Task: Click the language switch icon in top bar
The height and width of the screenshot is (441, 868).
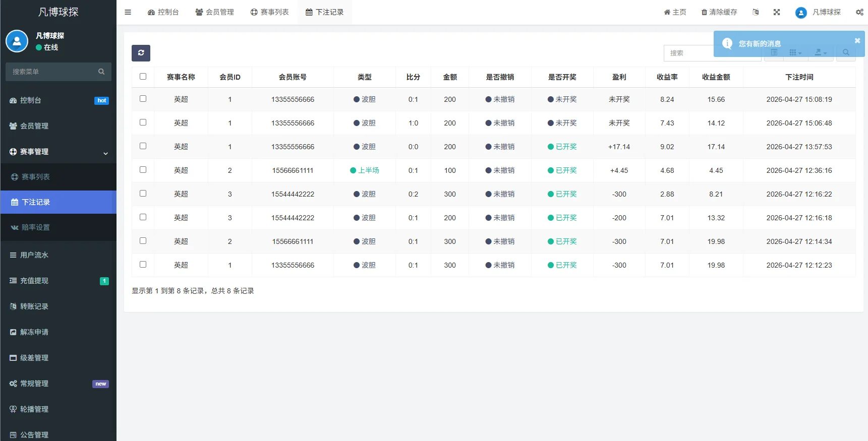Action: click(x=756, y=12)
